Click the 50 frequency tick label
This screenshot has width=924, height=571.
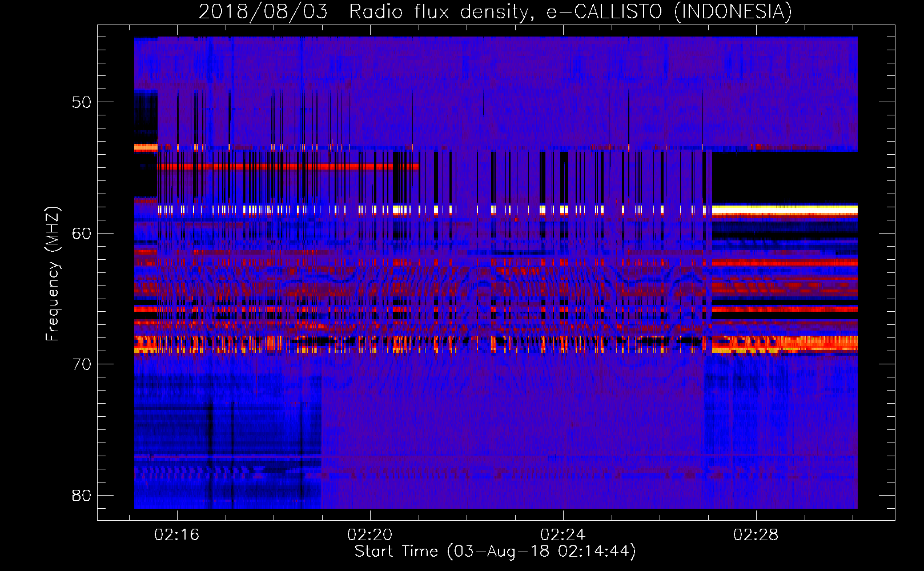[x=82, y=102]
